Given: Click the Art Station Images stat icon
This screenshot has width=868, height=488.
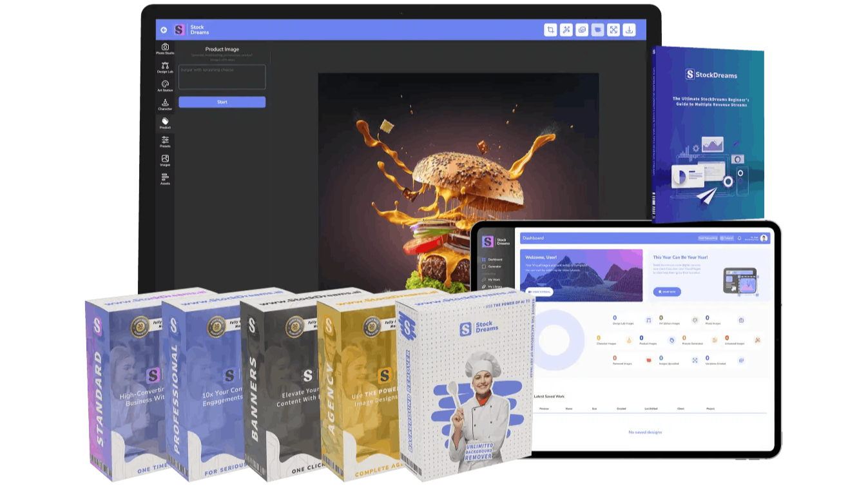Looking at the screenshot, I should pyautogui.click(x=695, y=320).
